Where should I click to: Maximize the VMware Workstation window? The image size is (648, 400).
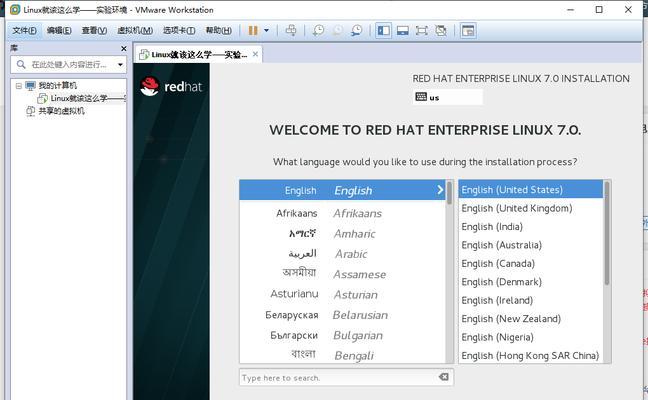tap(599, 10)
